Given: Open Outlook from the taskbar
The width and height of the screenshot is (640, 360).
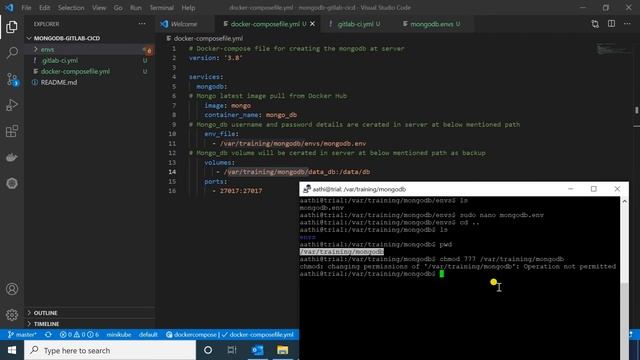Looking at the screenshot, I should click(258, 350).
